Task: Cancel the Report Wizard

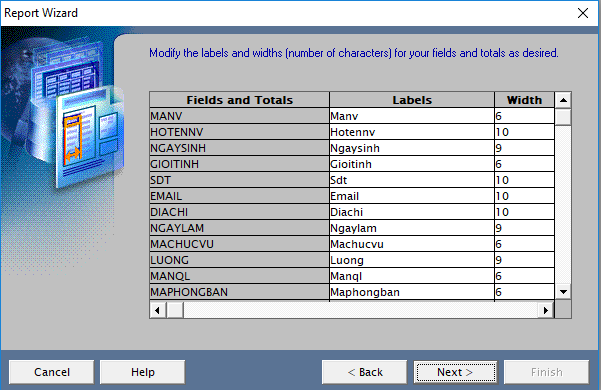Action: 51,372
